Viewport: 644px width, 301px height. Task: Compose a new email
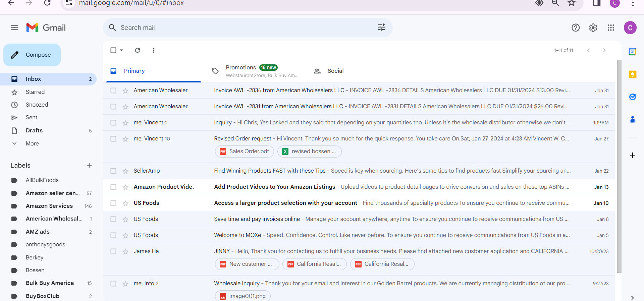pyautogui.click(x=32, y=55)
